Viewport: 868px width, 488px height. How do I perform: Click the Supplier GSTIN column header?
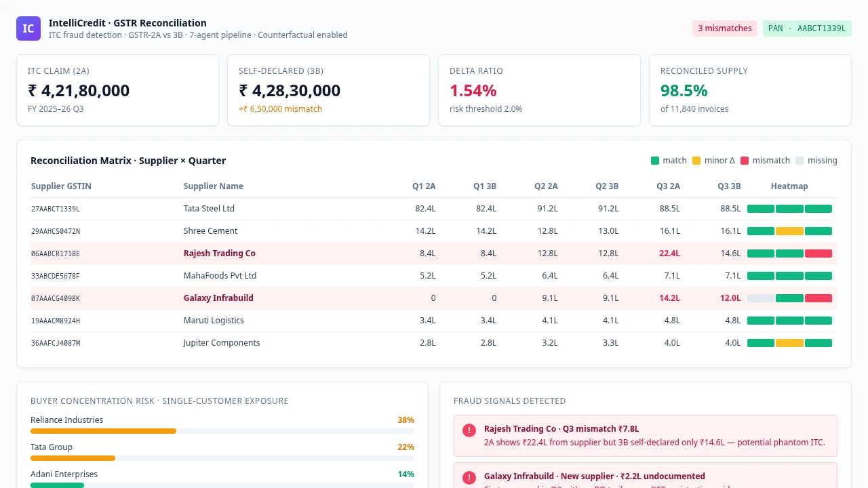click(x=61, y=186)
